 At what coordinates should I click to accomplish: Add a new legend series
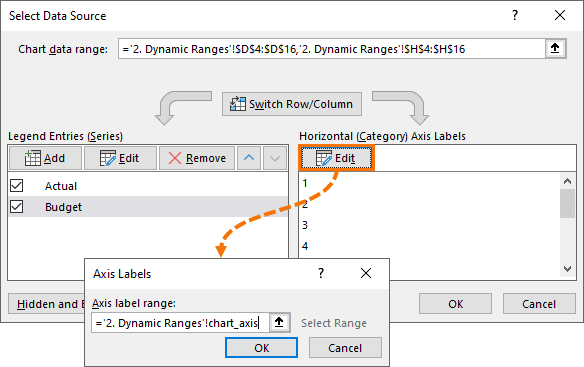click(45, 158)
